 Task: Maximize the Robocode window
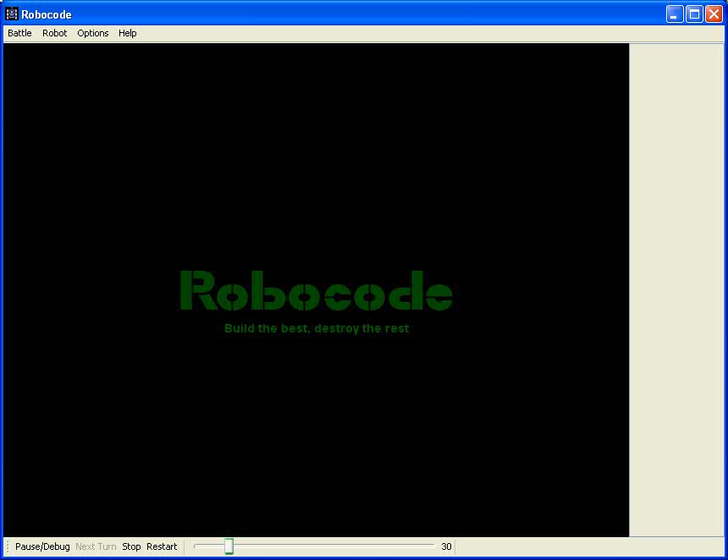click(x=694, y=14)
